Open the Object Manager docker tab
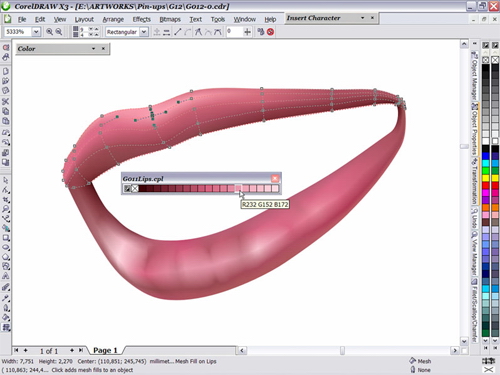 tap(474, 76)
